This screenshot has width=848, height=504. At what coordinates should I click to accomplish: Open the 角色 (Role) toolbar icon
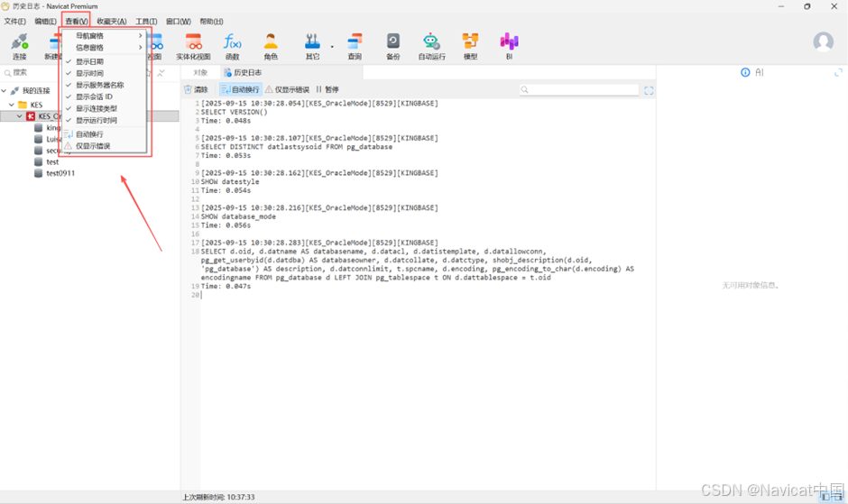click(271, 46)
